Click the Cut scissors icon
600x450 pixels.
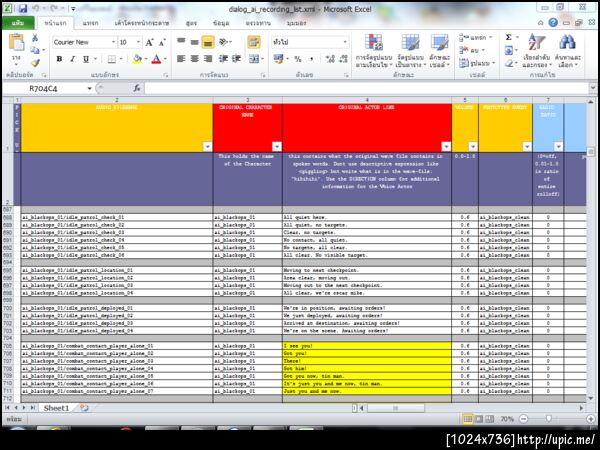click(x=35, y=38)
